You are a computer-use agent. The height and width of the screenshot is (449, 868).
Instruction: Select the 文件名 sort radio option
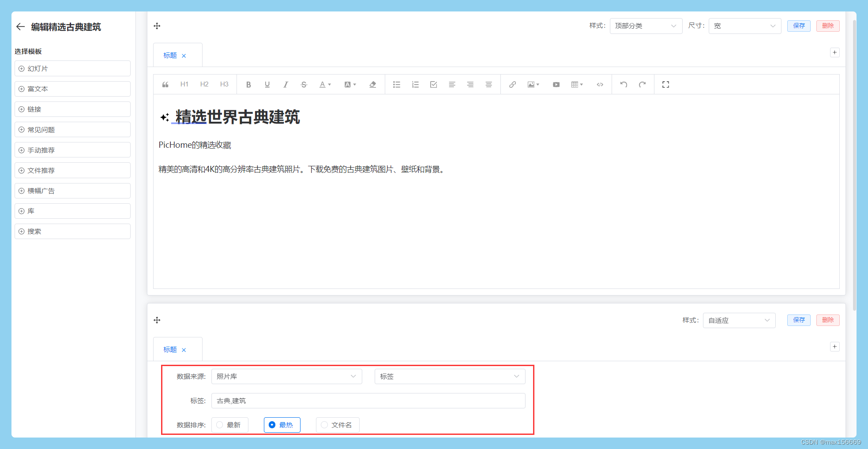click(338, 425)
